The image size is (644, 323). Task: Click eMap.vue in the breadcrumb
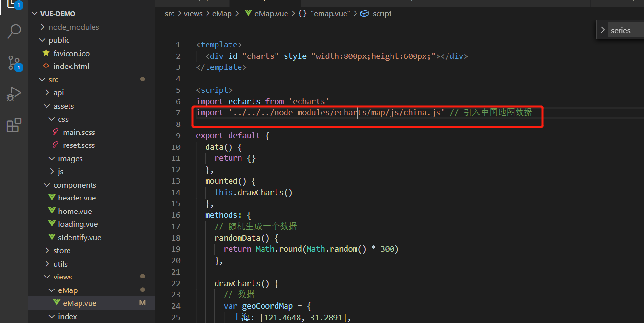click(271, 14)
